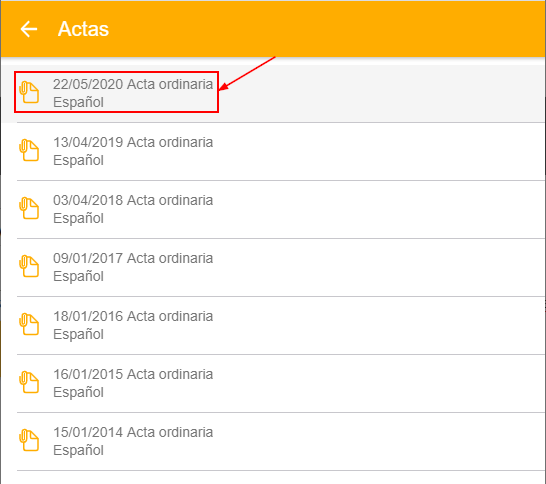Click Español label under 18/01/2016 acta
The height and width of the screenshot is (484, 546).
click(x=78, y=334)
